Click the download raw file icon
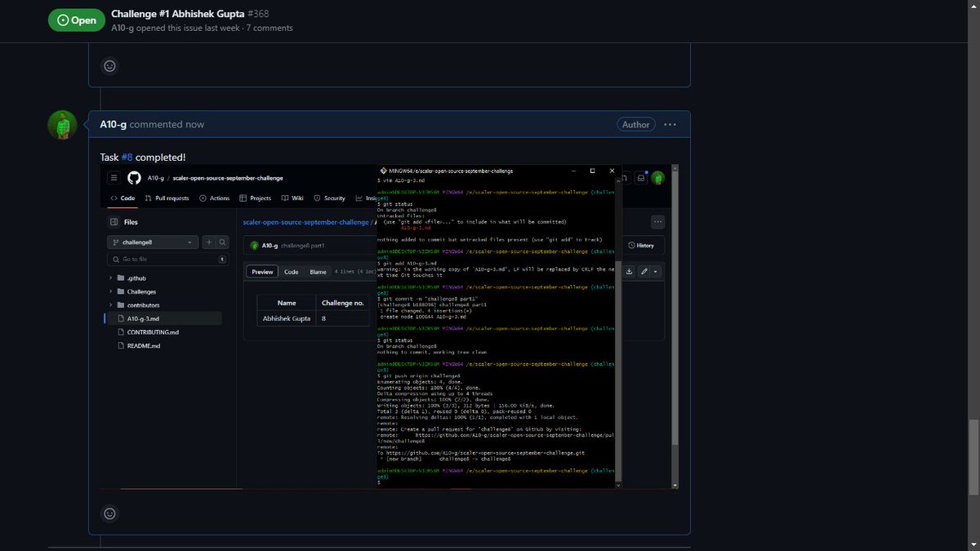Screen dimensions: 980x551 [629, 272]
